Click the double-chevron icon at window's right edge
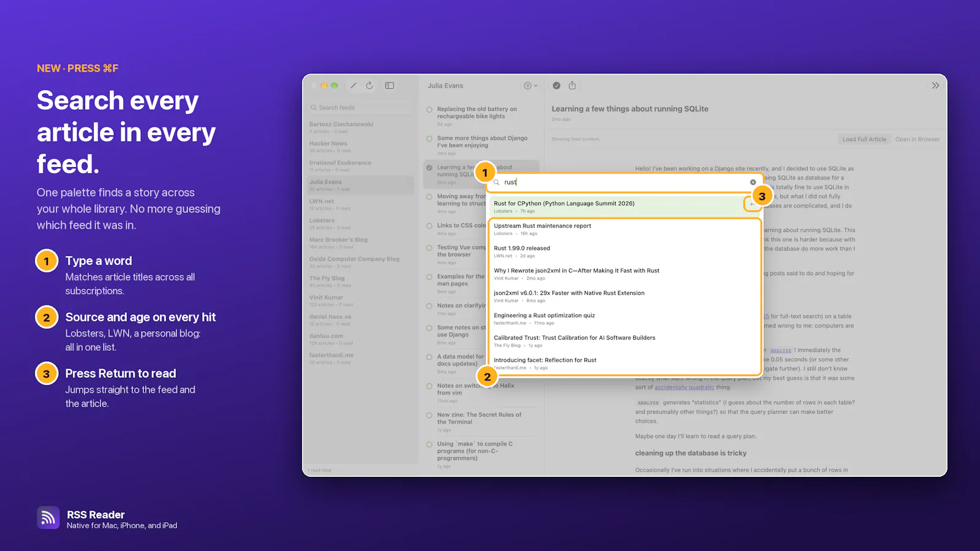980x551 pixels. [x=935, y=86]
